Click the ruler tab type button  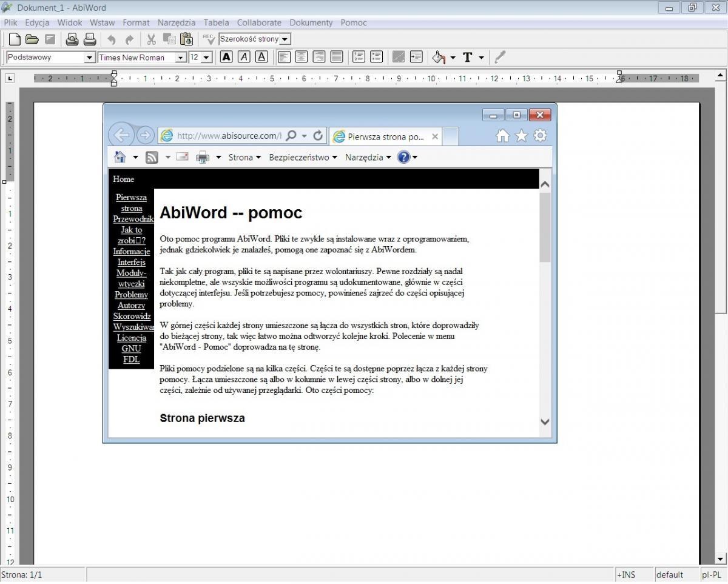point(10,78)
